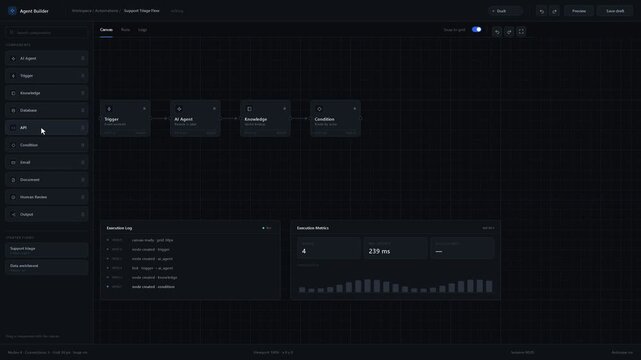Click the redo icon in the top header

555,11
